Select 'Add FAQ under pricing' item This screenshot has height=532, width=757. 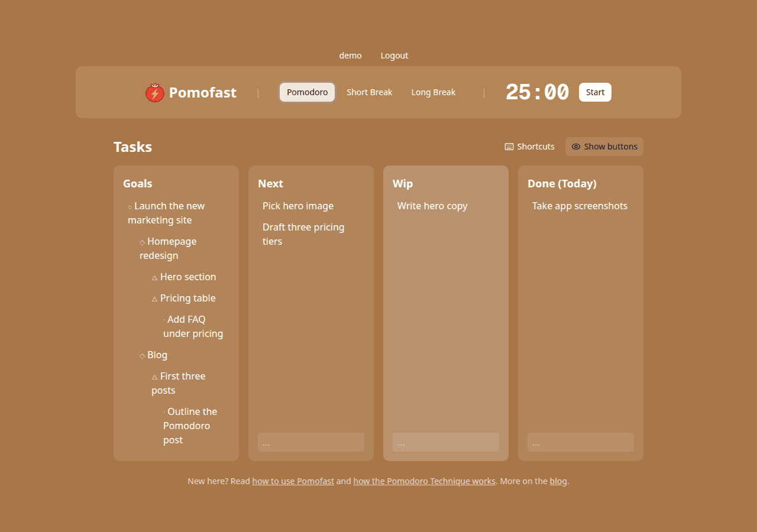[194, 326]
